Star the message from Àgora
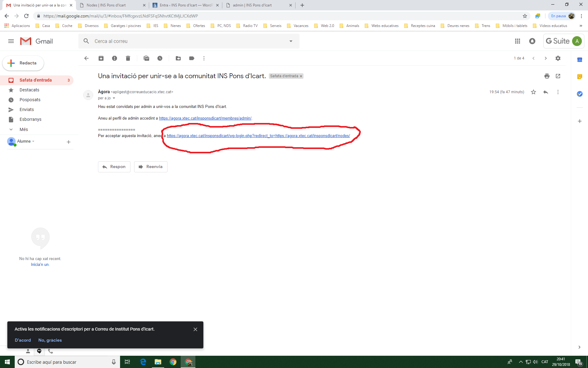This screenshot has width=588, height=368. (x=533, y=92)
